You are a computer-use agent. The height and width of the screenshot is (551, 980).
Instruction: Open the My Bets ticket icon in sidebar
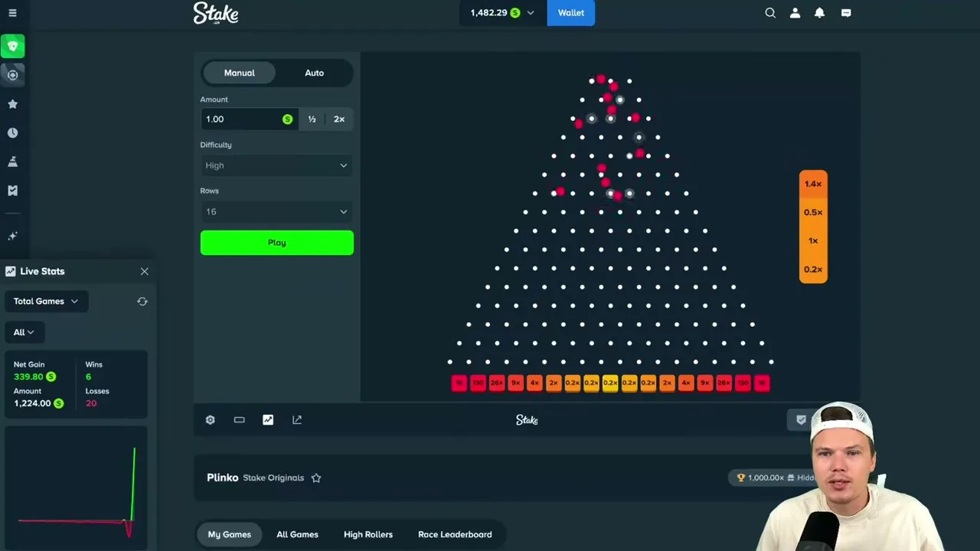(12, 191)
